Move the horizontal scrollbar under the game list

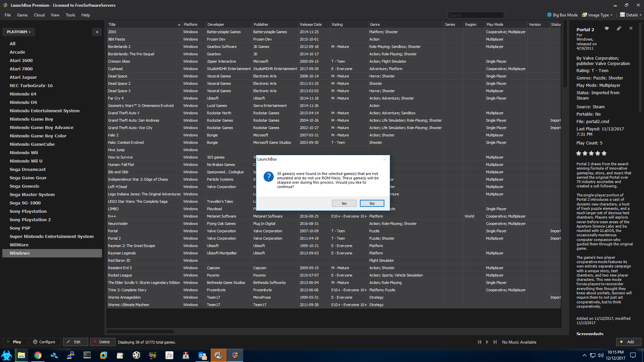[x=140, y=331]
